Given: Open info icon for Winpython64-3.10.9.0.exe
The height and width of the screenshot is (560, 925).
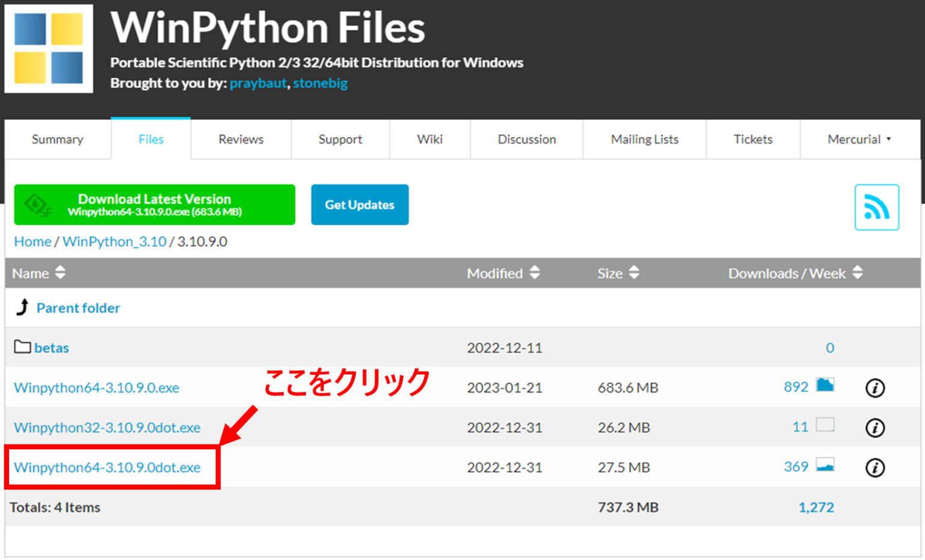Looking at the screenshot, I should click(x=875, y=388).
